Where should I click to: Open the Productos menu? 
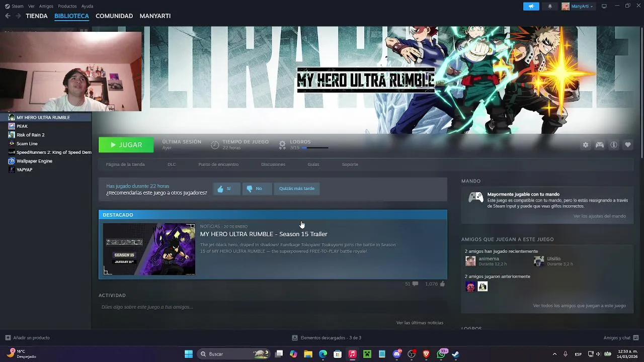click(x=67, y=6)
